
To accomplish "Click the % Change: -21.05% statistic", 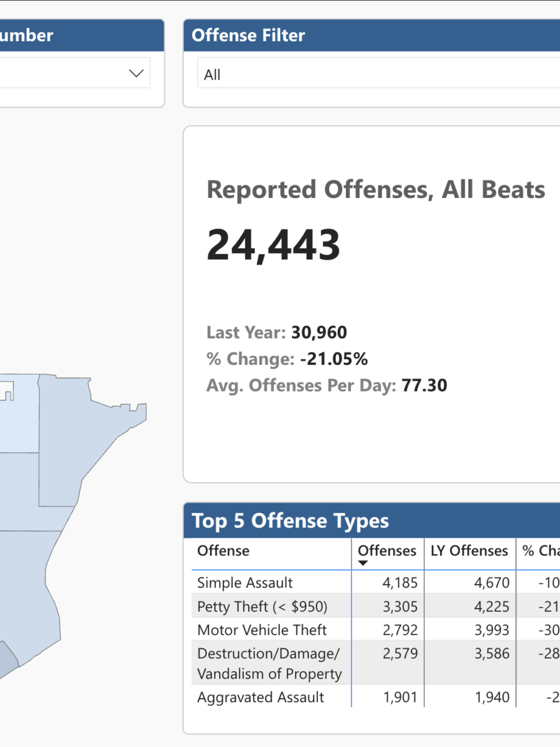I will pos(286,359).
